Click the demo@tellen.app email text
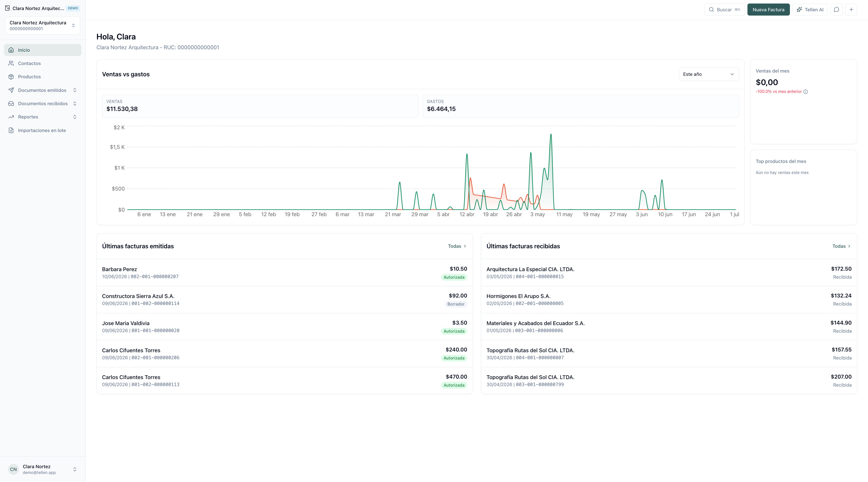 [x=39, y=472]
